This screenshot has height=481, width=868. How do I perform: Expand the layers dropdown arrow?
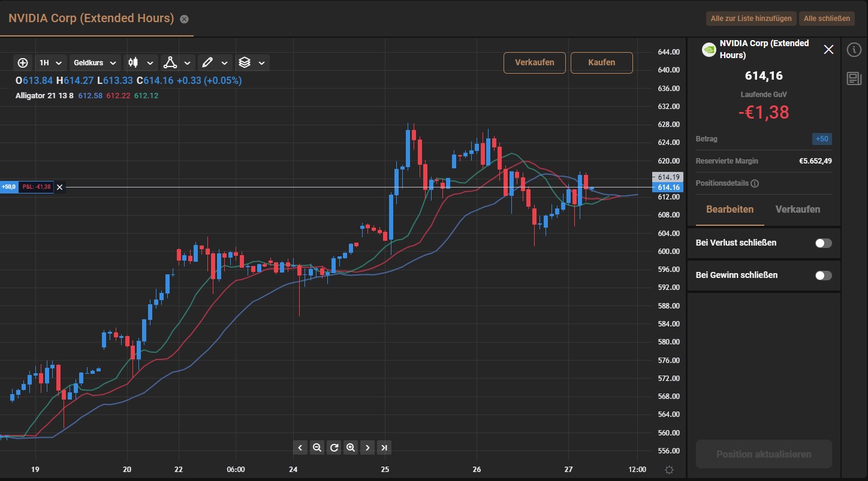[261, 62]
